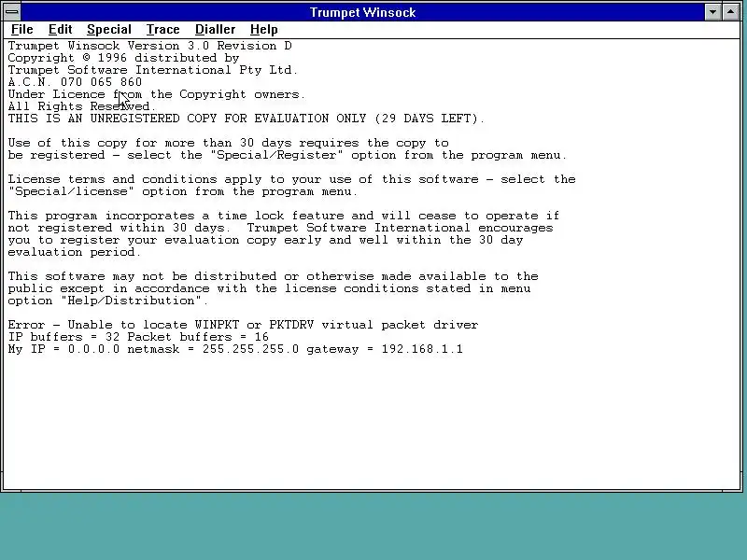The height and width of the screenshot is (560, 747).
Task: Click the "IP buffers = 32" text
Action: click(x=63, y=337)
